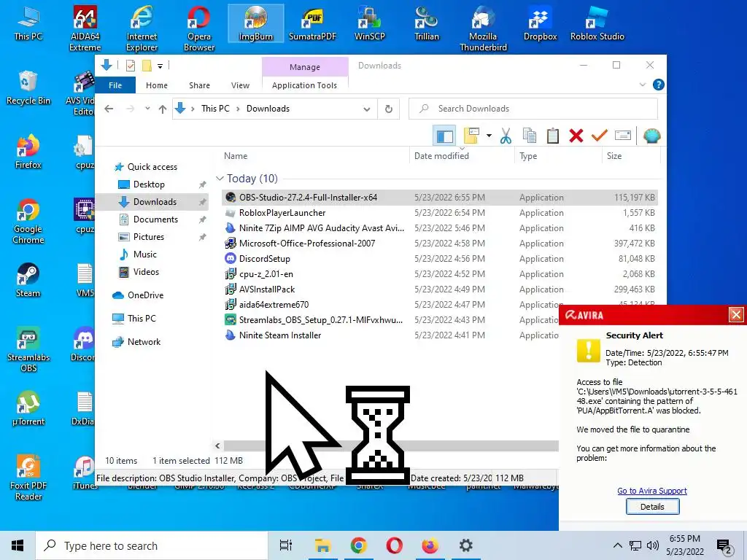Screen dimensions: 747x560
Task: Switch to the Home ribbon tab
Action: click(157, 85)
